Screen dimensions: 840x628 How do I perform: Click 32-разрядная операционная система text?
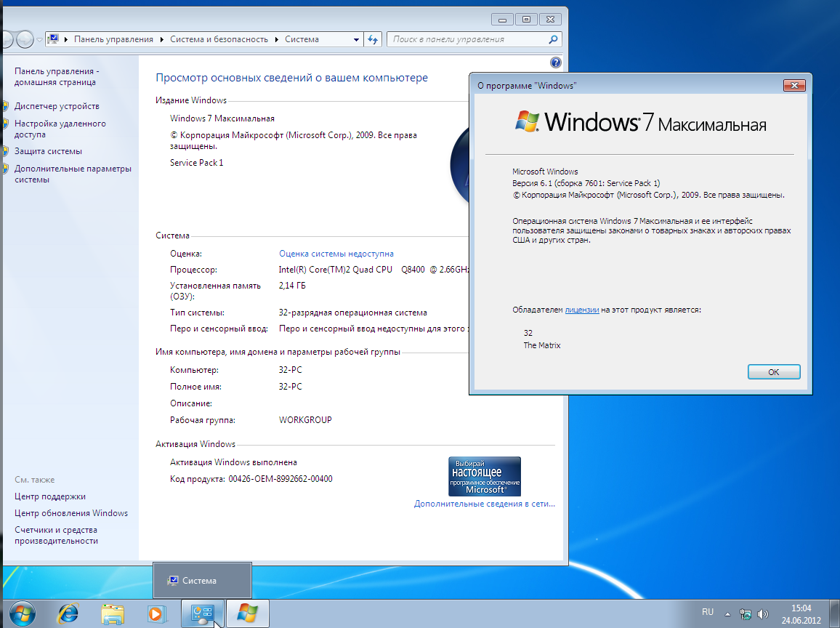click(x=353, y=313)
